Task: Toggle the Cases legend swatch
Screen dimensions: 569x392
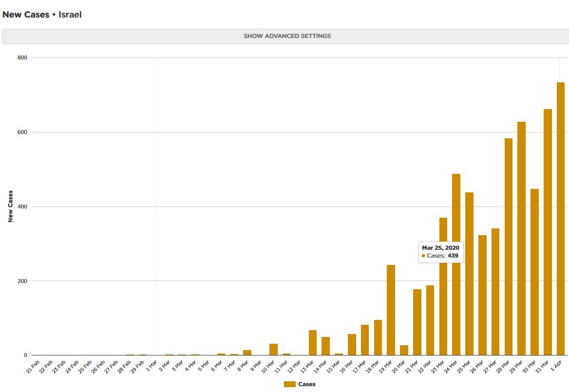Action: pos(289,384)
